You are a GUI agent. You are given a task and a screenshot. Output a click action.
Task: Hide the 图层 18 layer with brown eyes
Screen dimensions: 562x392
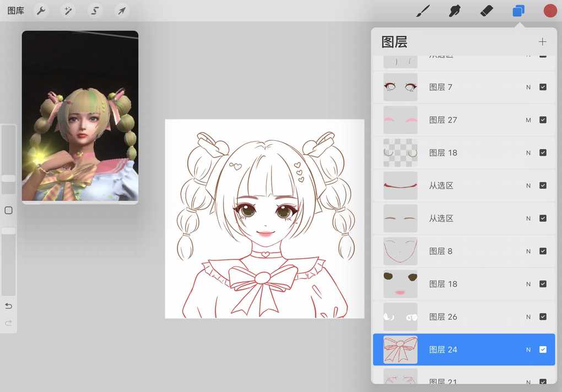(x=543, y=284)
